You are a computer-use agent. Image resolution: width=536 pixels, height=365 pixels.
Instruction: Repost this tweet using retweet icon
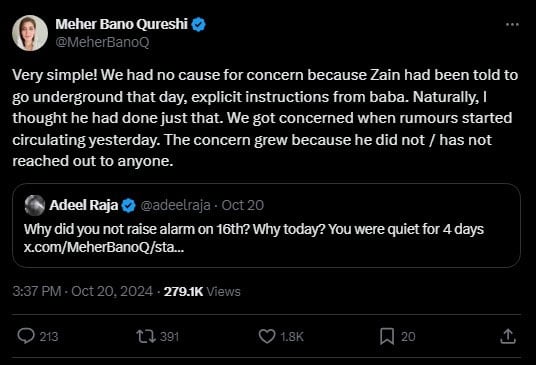pos(146,336)
